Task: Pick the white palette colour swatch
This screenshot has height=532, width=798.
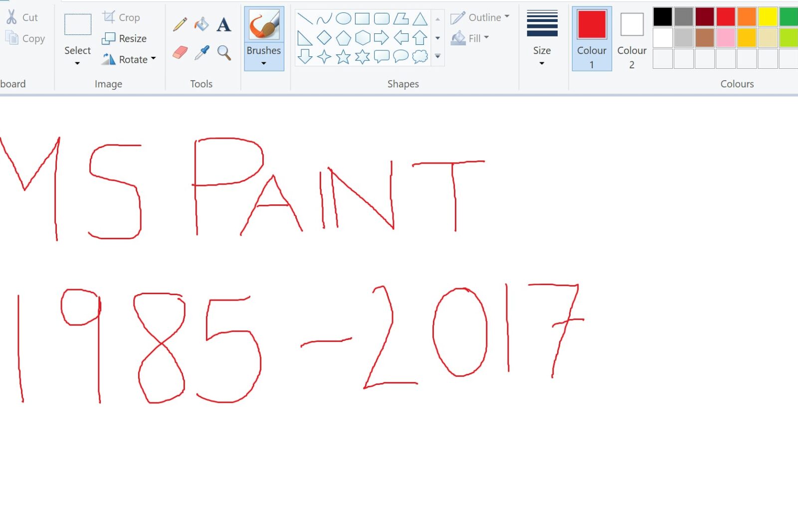Action: pos(663,38)
